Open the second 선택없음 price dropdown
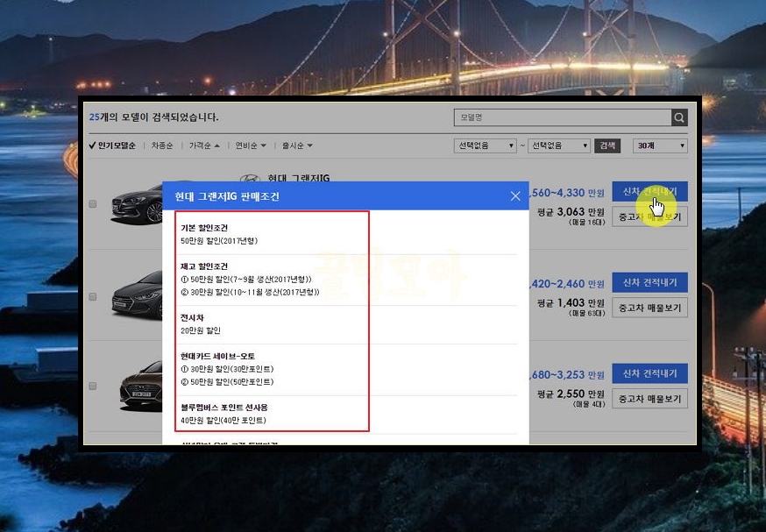The height and width of the screenshot is (532, 766). (x=559, y=145)
